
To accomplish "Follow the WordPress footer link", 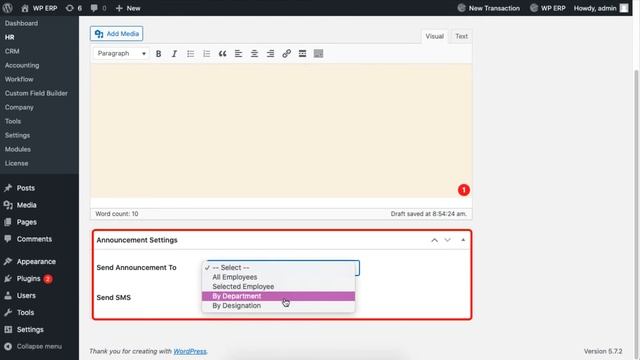I will (x=190, y=351).
